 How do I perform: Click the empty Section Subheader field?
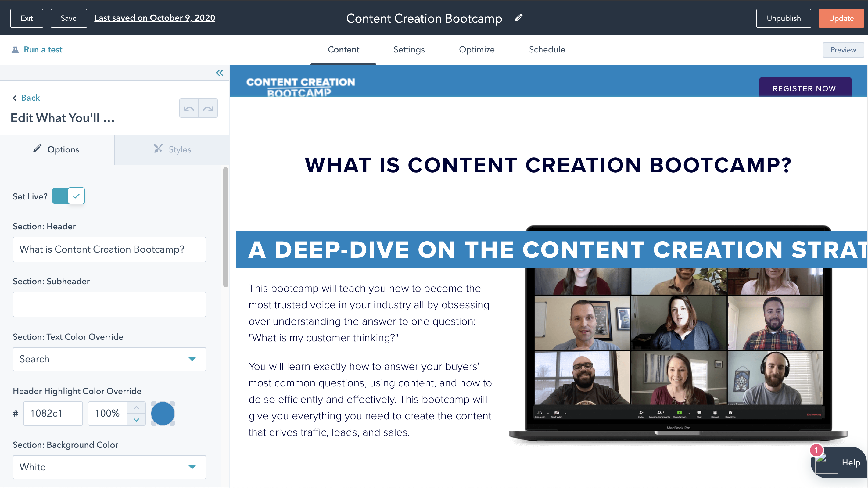pos(109,304)
